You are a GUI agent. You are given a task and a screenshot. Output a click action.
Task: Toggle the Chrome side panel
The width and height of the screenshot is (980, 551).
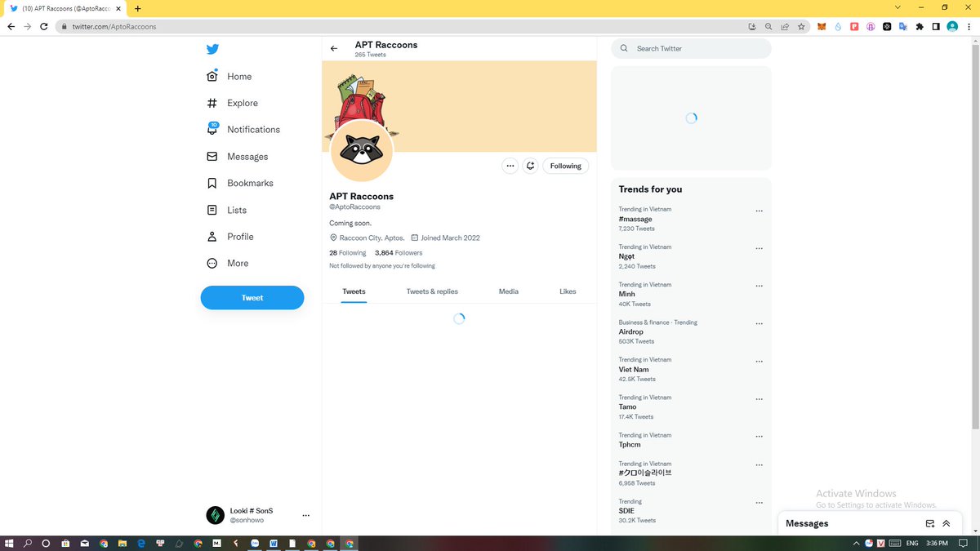click(936, 26)
